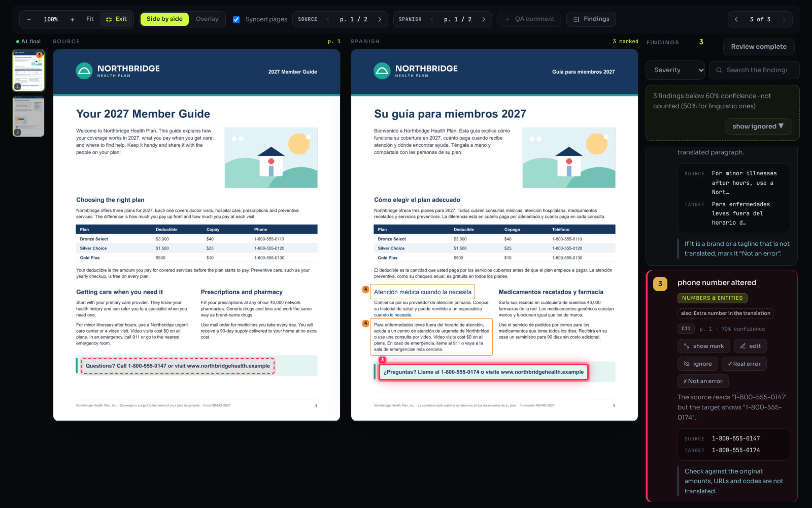Image resolution: width=812 pixels, height=508 pixels.
Task: Click the C11 code badge
Action: (x=686, y=329)
